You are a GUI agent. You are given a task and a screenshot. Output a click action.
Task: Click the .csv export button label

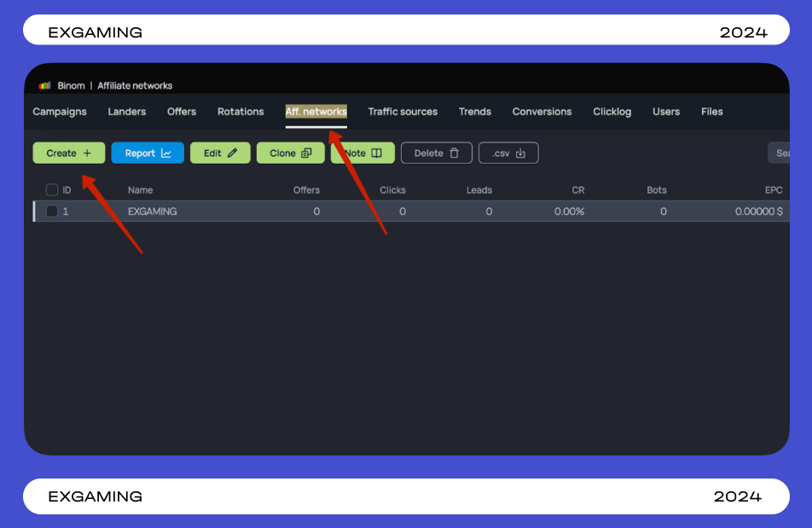[x=501, y=154]
